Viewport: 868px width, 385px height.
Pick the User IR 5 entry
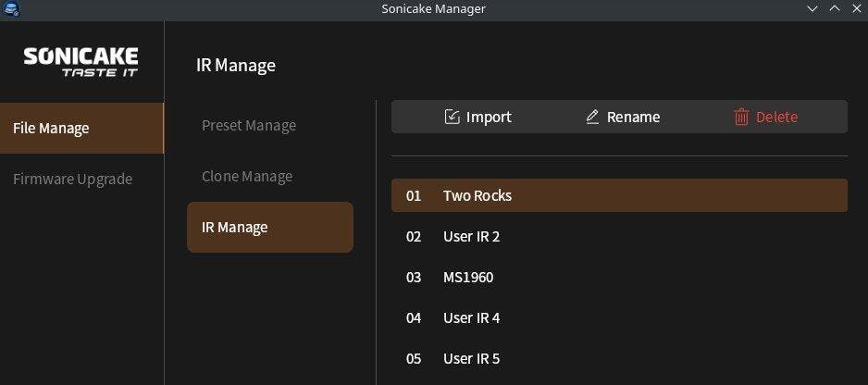click(618, 358)
